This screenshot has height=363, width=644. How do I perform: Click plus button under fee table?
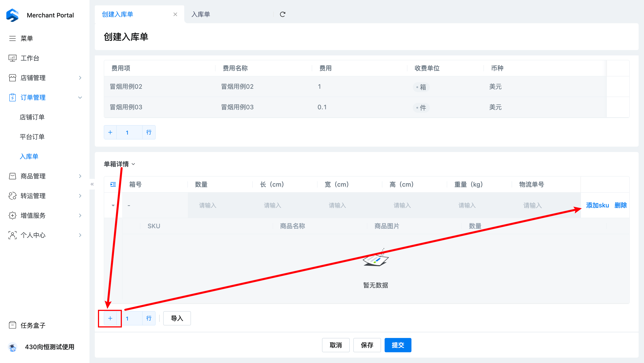110,132
